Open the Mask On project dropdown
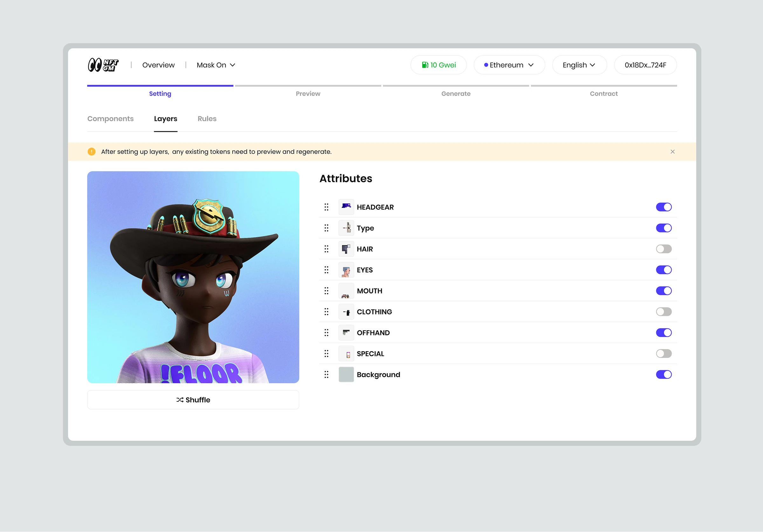The width and height of the screenshot is (763, 532). pos(216,65)
